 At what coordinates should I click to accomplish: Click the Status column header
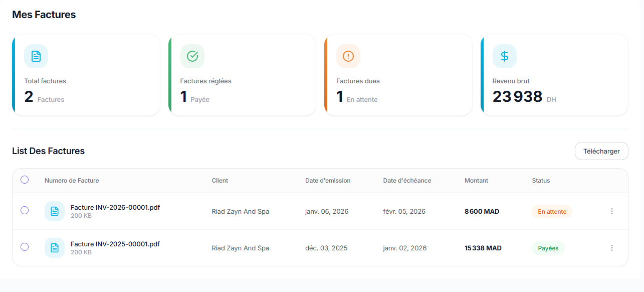[x=541, y=181]
